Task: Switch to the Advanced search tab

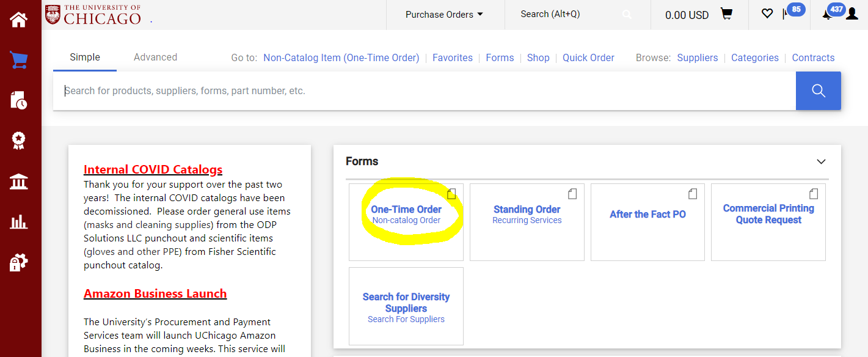Action: click(x=155, y=57)
